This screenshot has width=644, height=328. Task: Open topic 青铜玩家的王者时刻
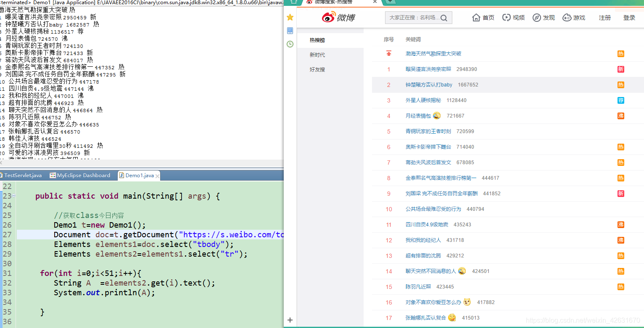click(x=428, y=131)
